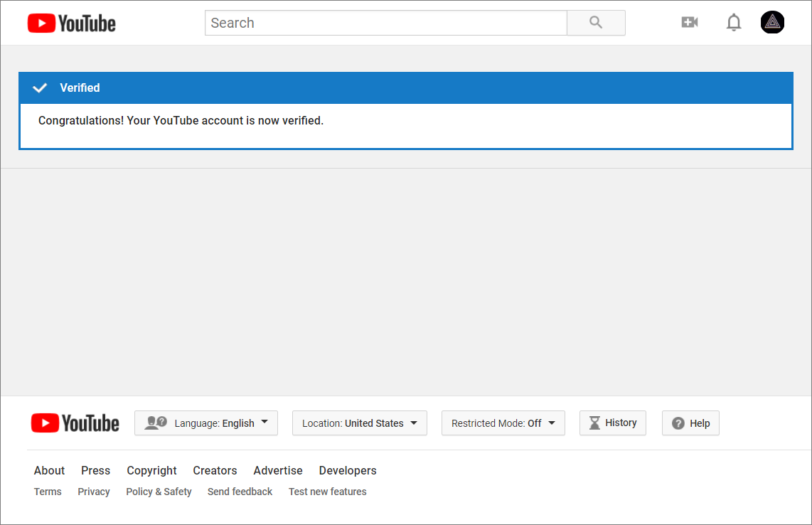The width and height of the screenshot is (812, 525).
Task: Expand the Language: English dropdown
Action: (x=206, y=423)
